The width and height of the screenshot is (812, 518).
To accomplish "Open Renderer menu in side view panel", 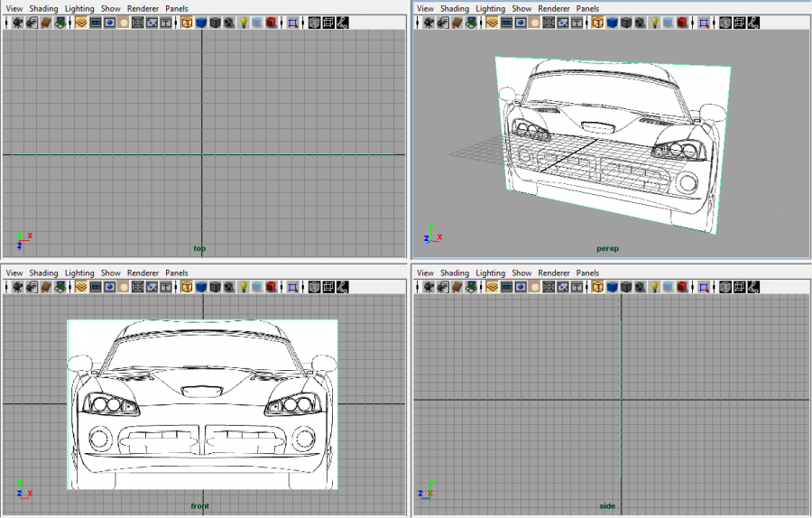I will tap(554, 273).
